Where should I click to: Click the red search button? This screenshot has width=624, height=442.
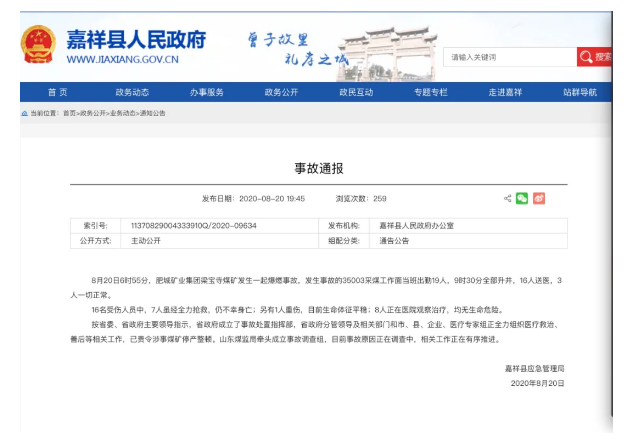(x=596, y=57)
